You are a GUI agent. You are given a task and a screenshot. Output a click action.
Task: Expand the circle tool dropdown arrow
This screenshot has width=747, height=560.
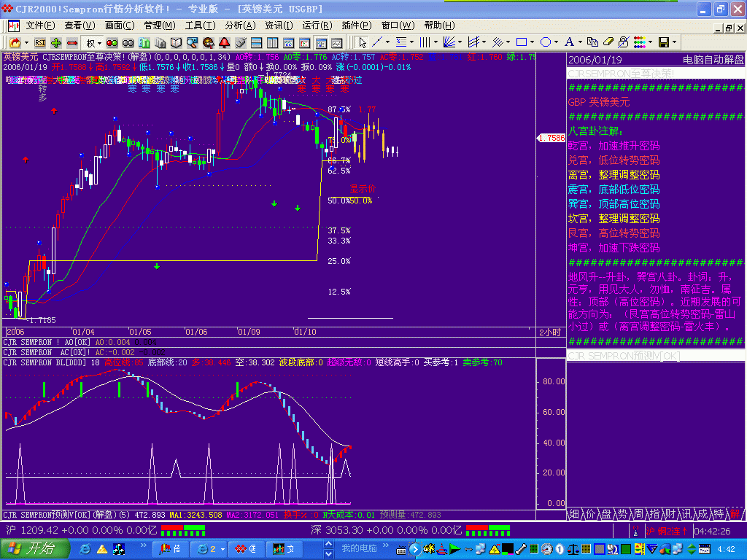[x=557, y=42]
